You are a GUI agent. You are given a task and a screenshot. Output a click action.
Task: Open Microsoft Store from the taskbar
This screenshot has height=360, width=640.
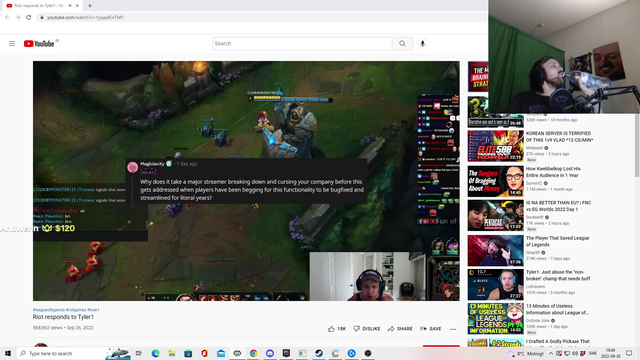(x=188, y=353)
